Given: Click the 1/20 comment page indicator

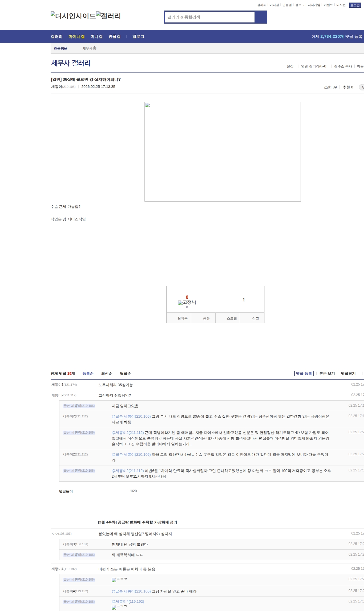Looking at the screenshot, I should [133, 491].
